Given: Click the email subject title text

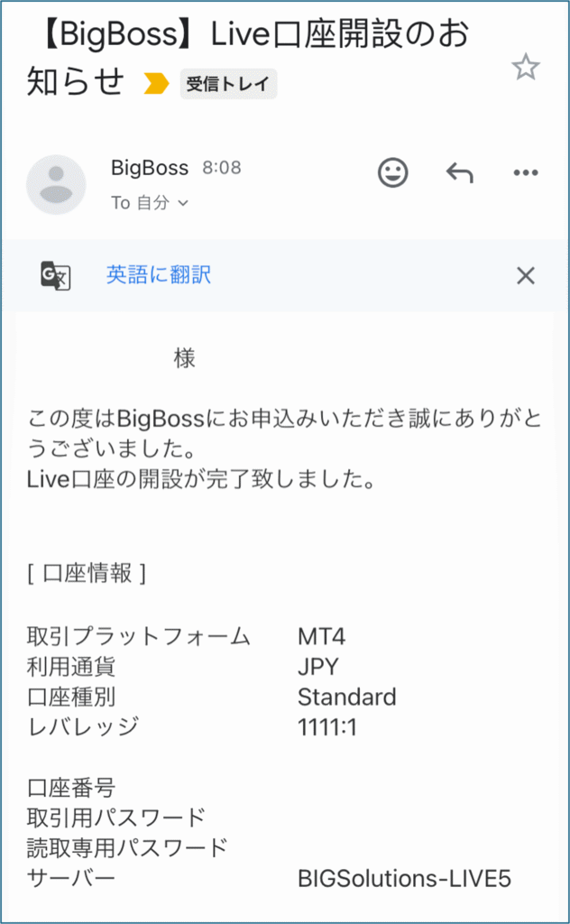Looking at the screenshot, I should click(247, 57).
